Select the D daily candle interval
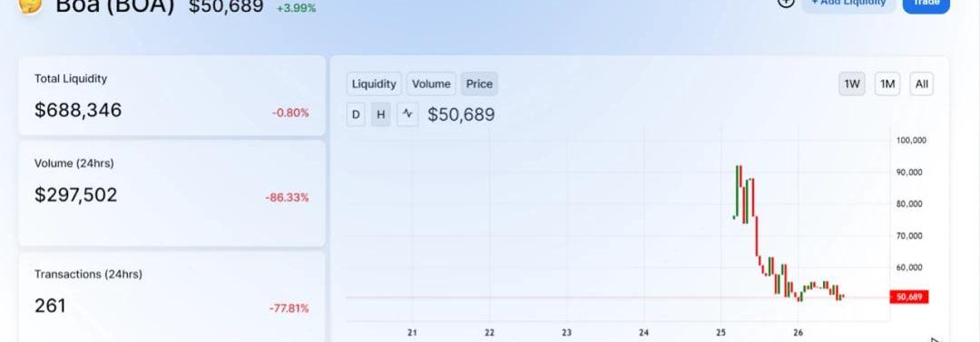The height and width of the screenshot is (342, 980). pos(356,114)
